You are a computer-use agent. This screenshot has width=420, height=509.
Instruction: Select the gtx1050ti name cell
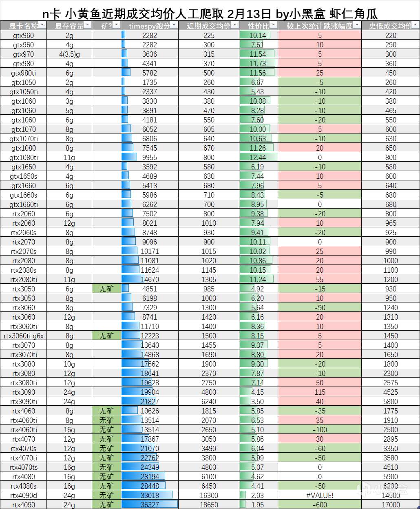[23, 92]
